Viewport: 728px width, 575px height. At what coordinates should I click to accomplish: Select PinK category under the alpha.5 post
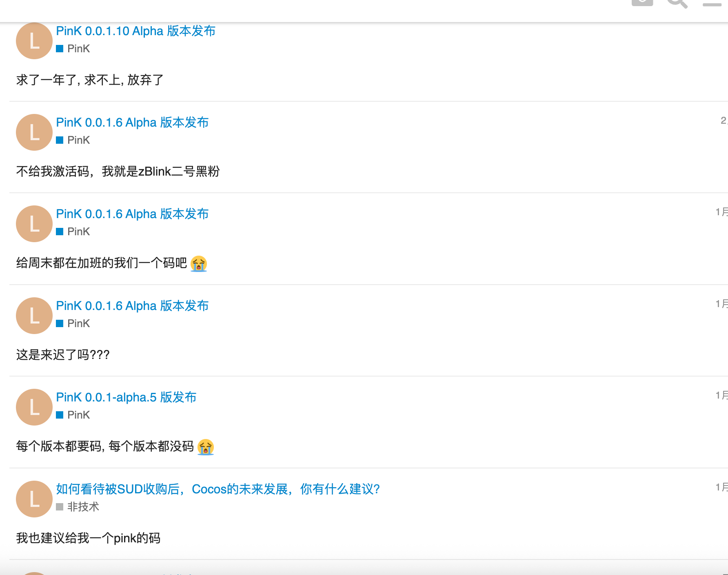tap(73, 415)
